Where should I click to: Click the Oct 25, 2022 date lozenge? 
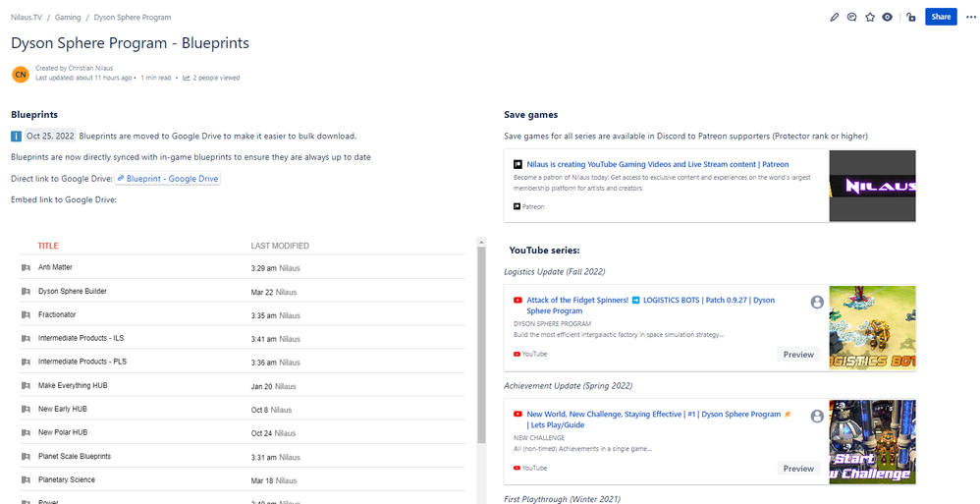pyautogui.click(x=51, y=136)
